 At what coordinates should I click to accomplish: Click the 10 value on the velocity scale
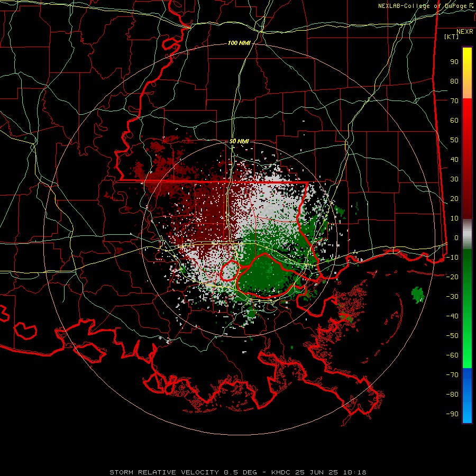454,218
